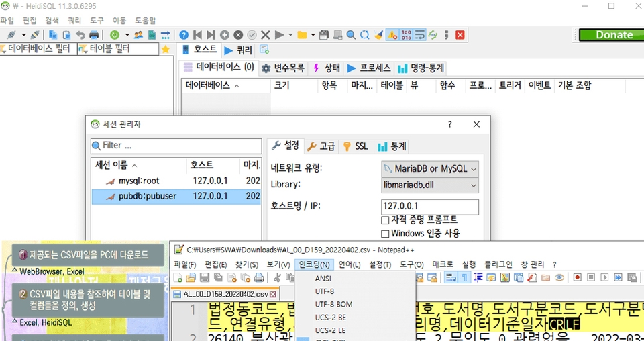Click the new query tab icon
This screenshot has width=644, height=341.
coord(264,50)
